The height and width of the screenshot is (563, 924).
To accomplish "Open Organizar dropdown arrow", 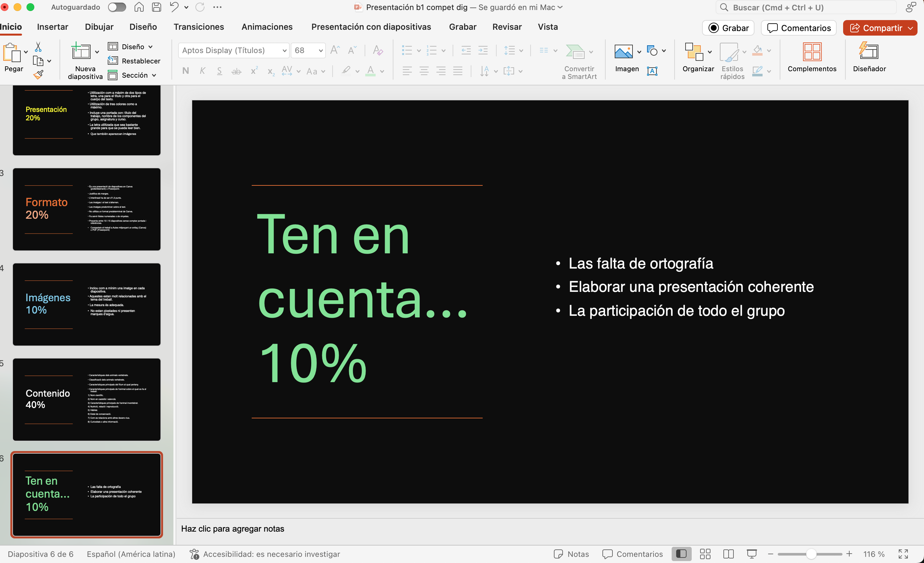I will [x=709, y=51].
